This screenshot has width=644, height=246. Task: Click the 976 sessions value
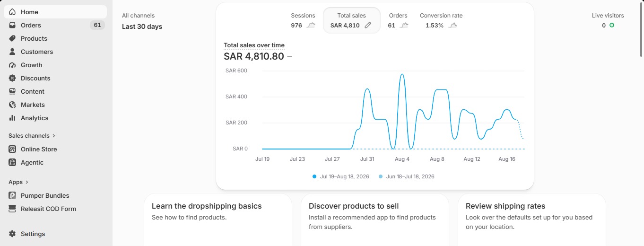tap(296, 26)
